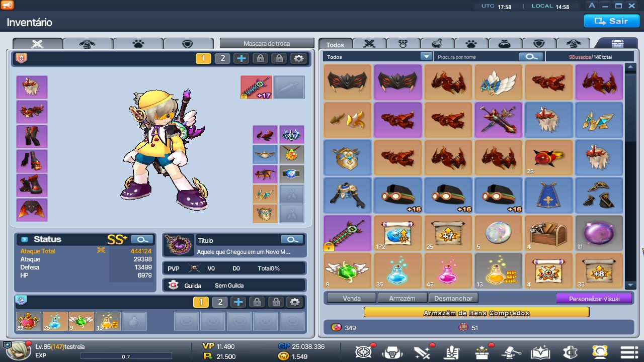Screen dimensions: 644x362
Task: Open the treasure chest storage tab
Action: coord(617,44)
